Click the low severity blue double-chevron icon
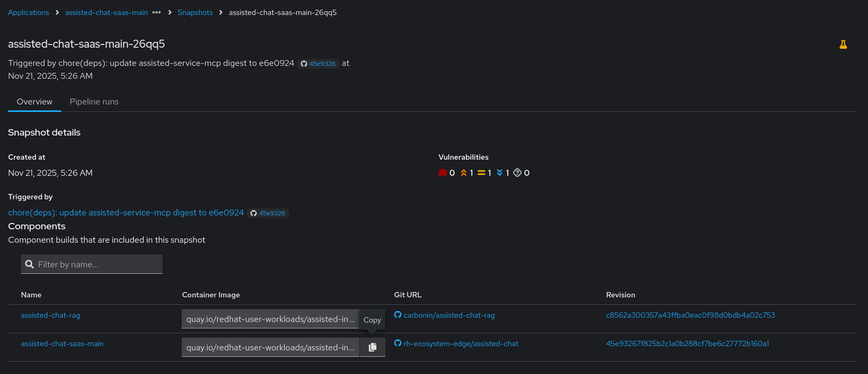868x374 pixels. coord(500,173)
